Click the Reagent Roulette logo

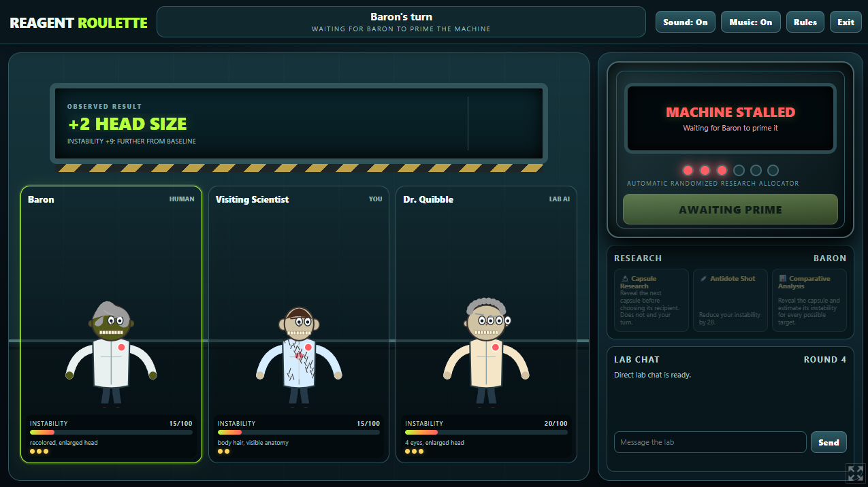[78, 22]
